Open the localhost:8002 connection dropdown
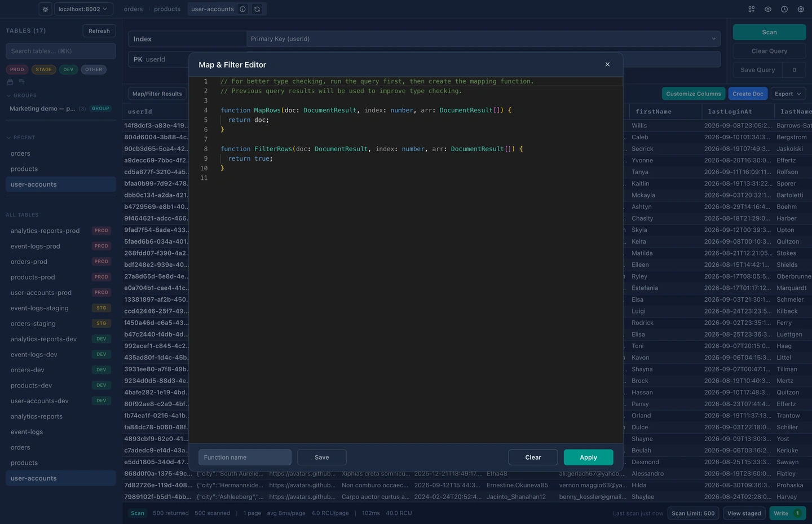 click(x=83, y=9)
